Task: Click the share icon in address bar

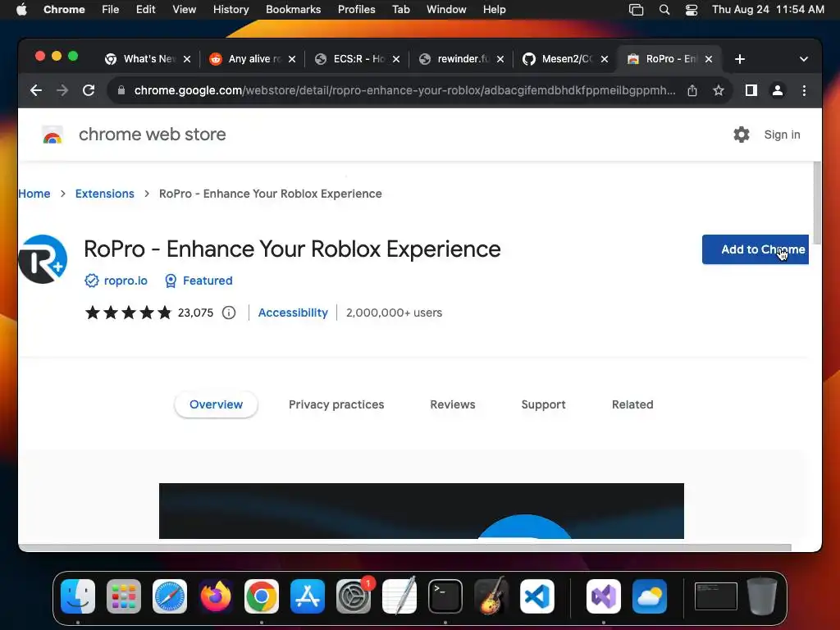Action: (x=692, y=90)
